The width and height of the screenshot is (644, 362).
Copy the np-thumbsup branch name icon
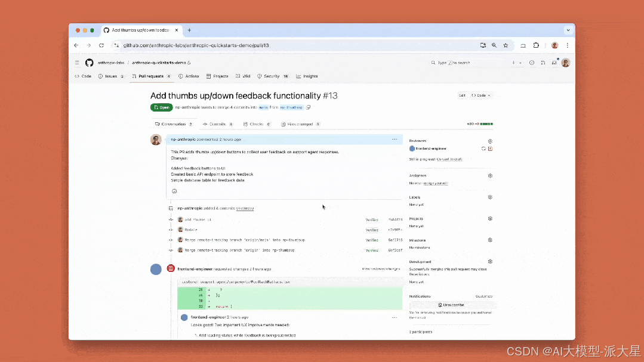coord(309,107)
